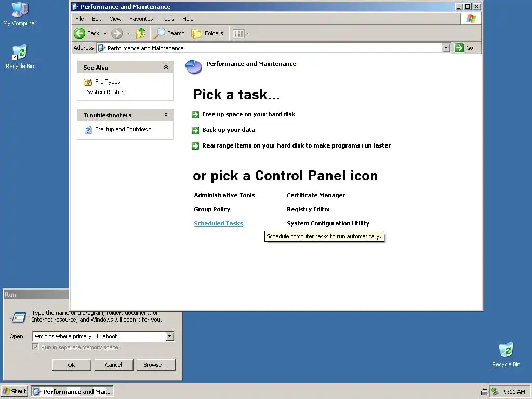Click the 9:11 AM clock

pyautogui.click(x=514, y=392)
